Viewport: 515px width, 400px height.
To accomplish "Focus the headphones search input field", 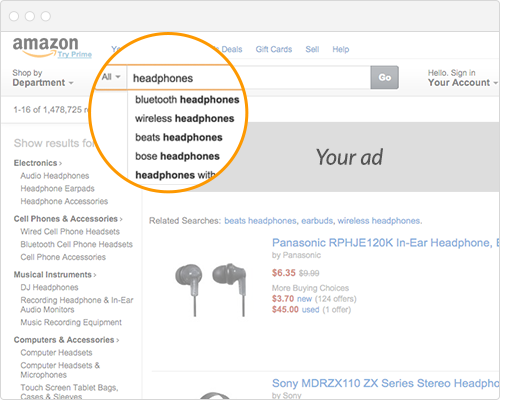I will pos(248,78).
